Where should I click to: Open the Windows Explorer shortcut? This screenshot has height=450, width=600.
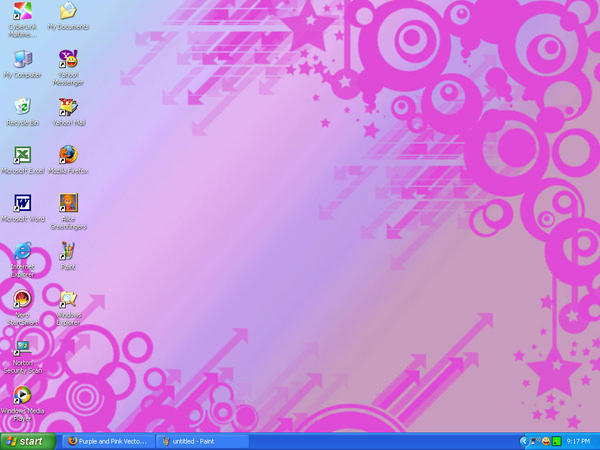pyautogui.click(x=68, y=299)
